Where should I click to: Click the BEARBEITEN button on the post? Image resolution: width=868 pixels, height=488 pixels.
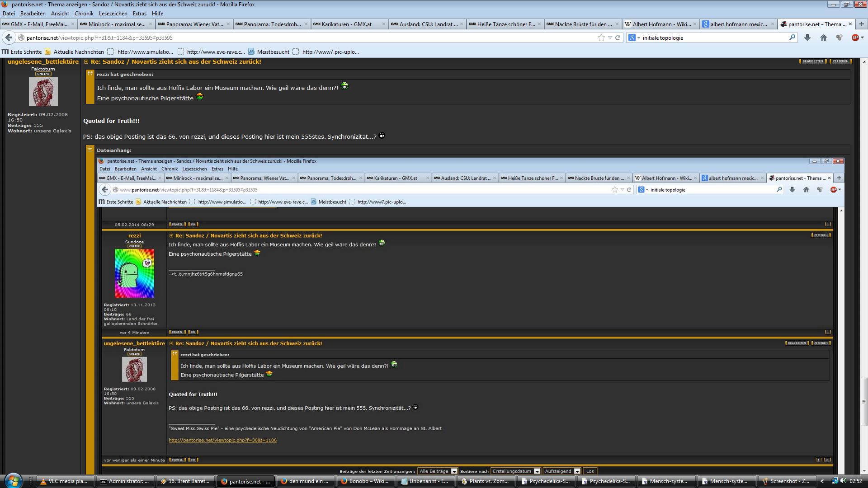(x=812, y=61)
